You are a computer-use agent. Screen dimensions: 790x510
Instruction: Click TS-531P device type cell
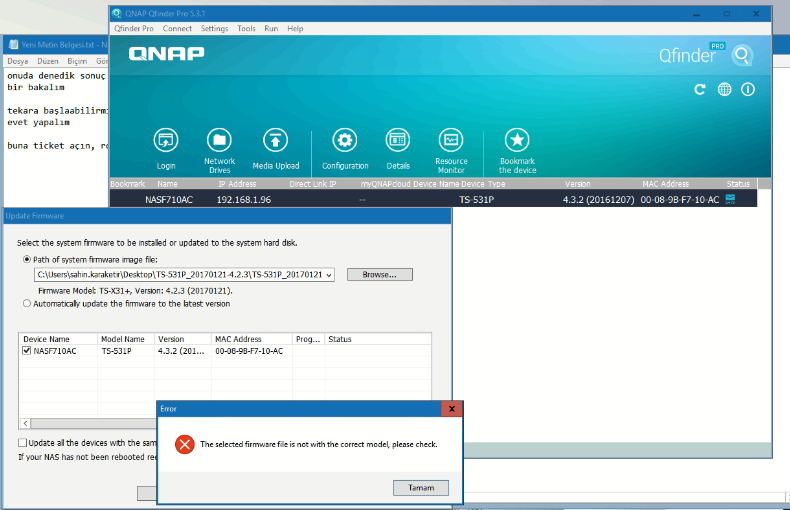click(x=476, y=200)
